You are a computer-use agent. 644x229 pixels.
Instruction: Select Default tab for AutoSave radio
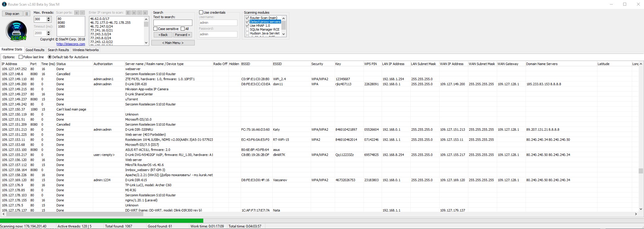click(50, 57)
